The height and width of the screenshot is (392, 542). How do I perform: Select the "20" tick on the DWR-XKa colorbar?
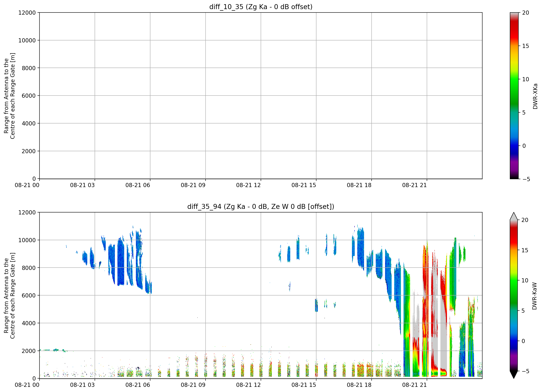526,13
